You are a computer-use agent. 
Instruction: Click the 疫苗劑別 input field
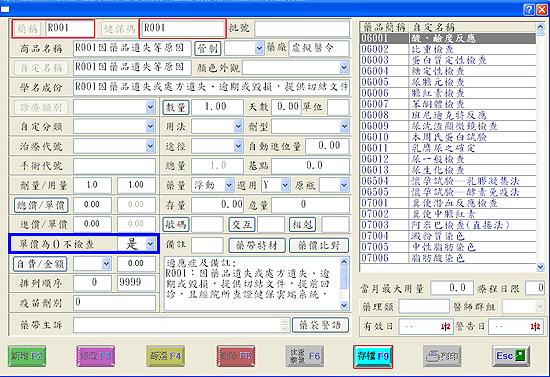click(x=114, y=303)
